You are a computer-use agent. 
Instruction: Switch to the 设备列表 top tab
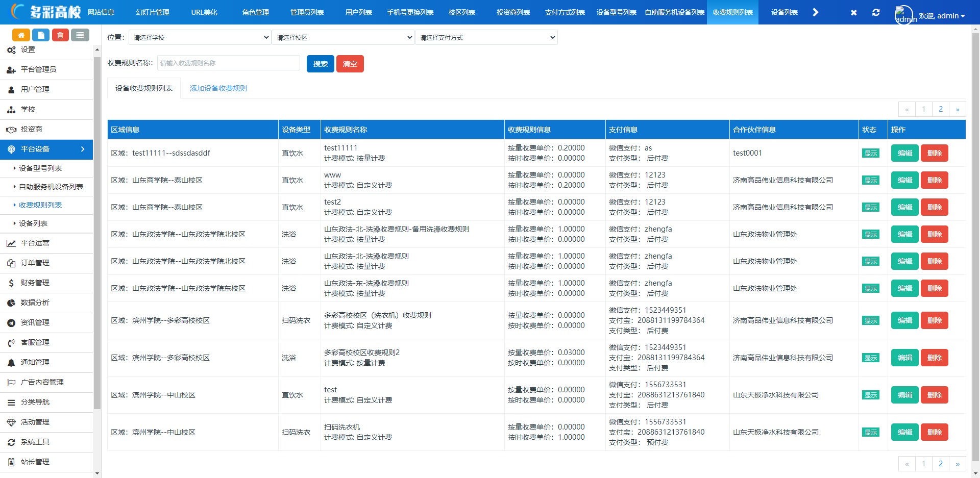coord(785,12)
